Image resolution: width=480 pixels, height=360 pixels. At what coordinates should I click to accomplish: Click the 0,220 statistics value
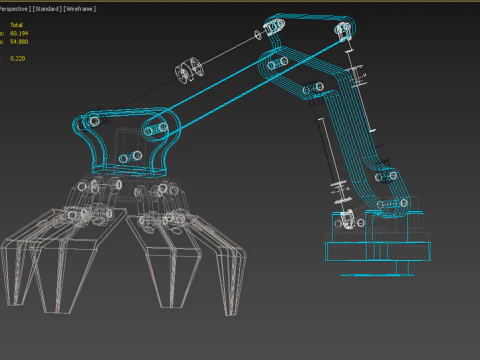point(18,58)
